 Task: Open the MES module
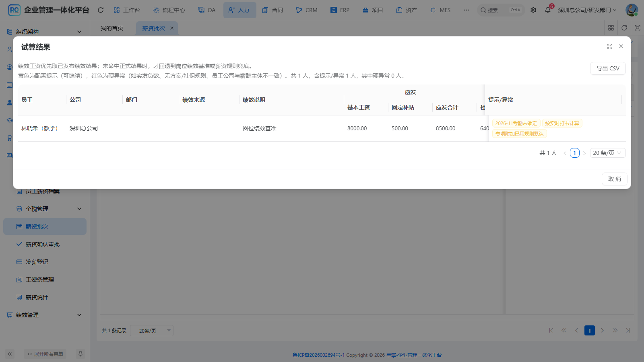click(x=440, y=10)
